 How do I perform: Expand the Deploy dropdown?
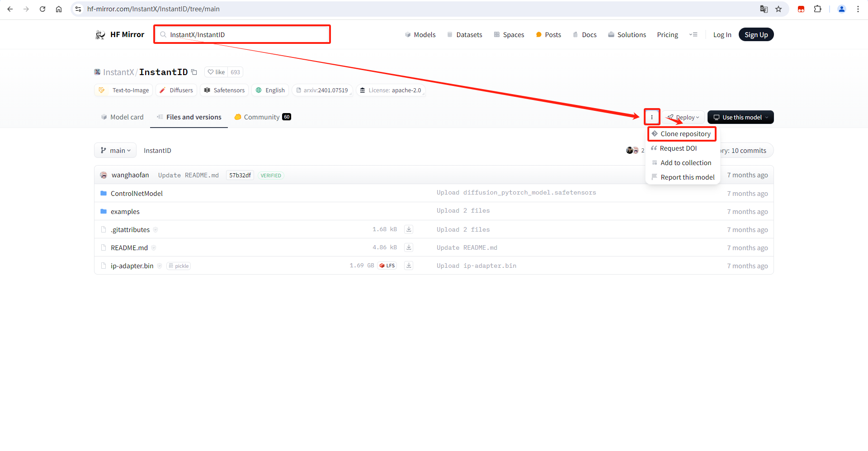[684, 117]
